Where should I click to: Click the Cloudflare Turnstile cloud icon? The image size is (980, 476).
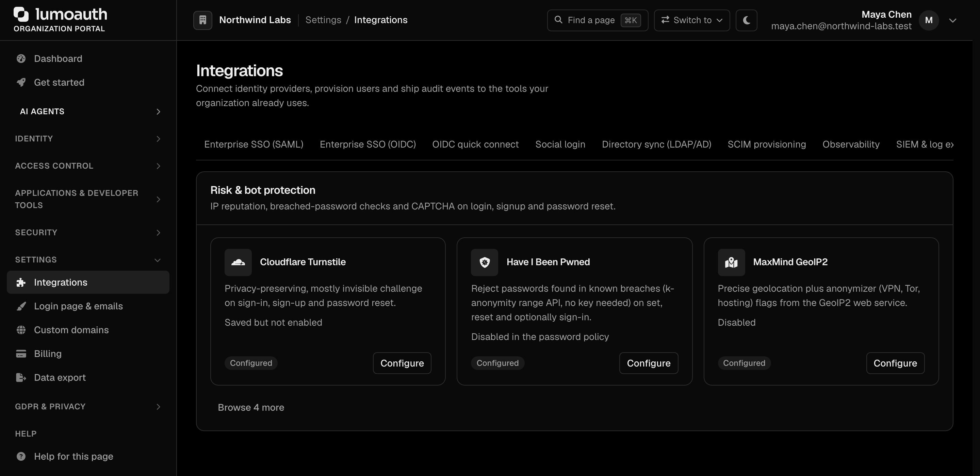238,262
